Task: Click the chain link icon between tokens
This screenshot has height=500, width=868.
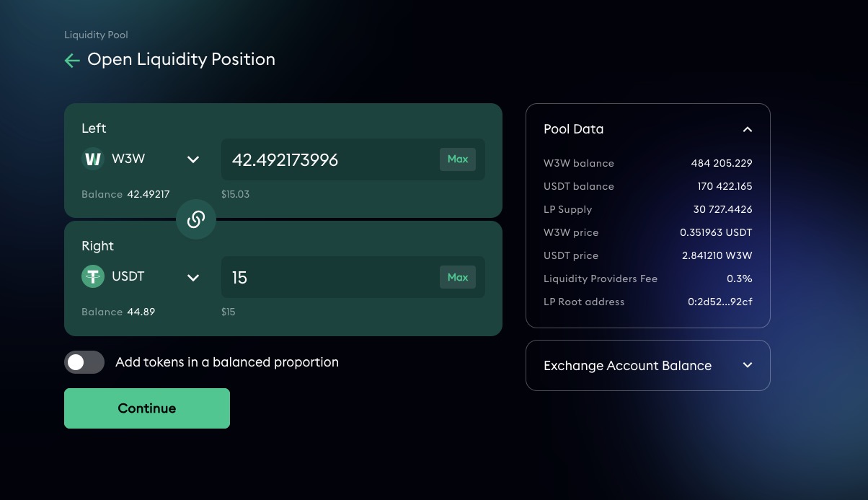Action: pyautogui.click(x=196, y=219)
